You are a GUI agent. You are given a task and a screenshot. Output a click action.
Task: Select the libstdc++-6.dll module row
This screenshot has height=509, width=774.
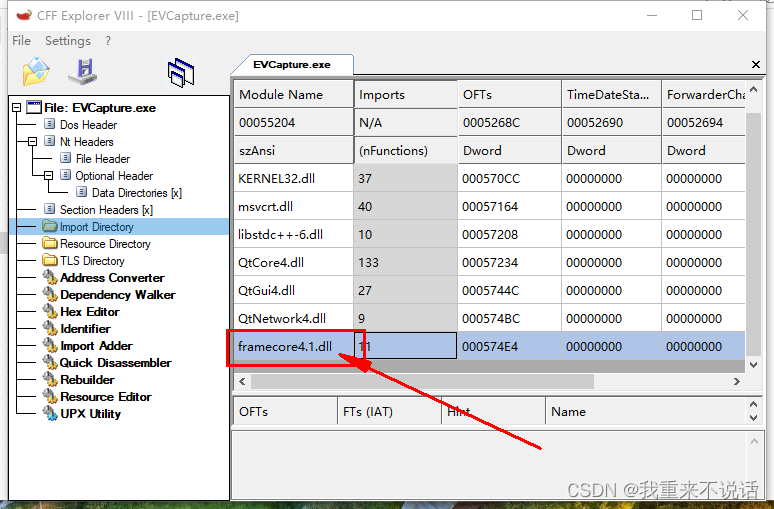tap(489, 235)
